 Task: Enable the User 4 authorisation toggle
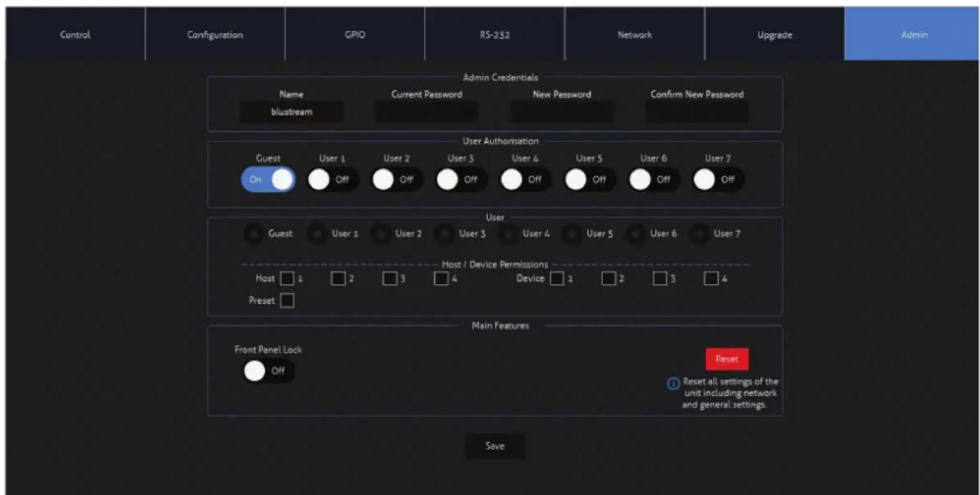click(527, 180)
